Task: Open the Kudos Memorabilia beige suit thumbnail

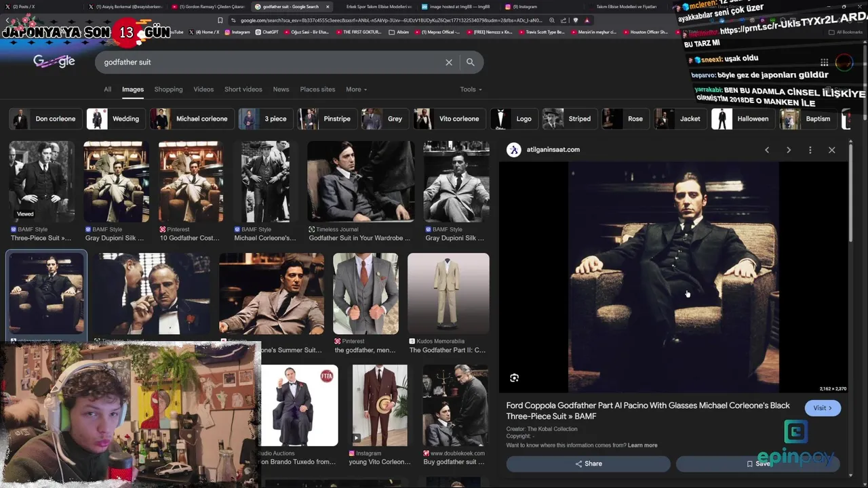Action: (x=448, y=293)
